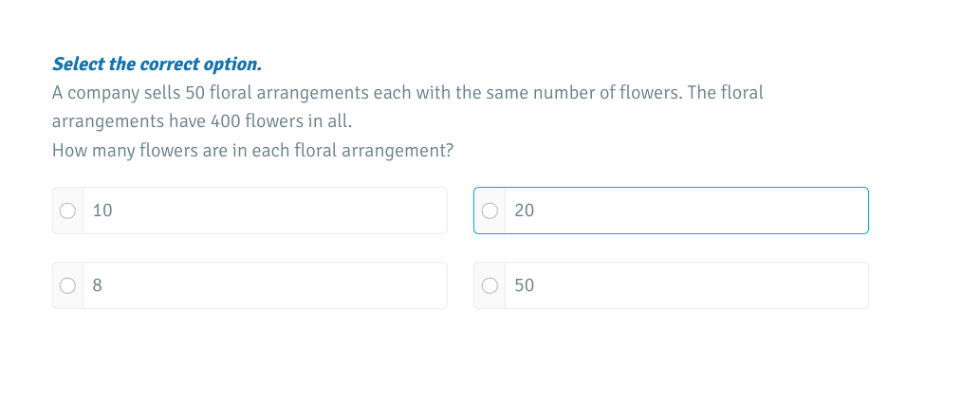Select the radio button for 50
980x404 pixels.
point(489,285)
